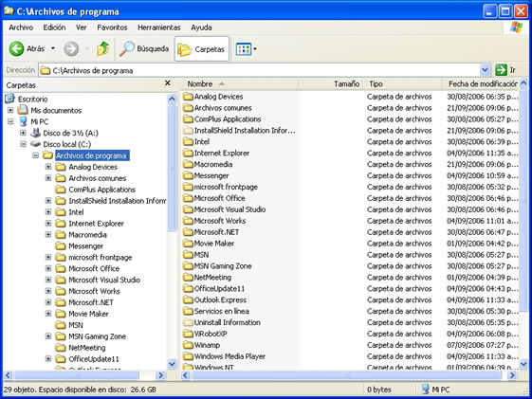Open the Atrás history dropdown arrow
The height and width of the screenshot is (399, 532).
point(53,48)
